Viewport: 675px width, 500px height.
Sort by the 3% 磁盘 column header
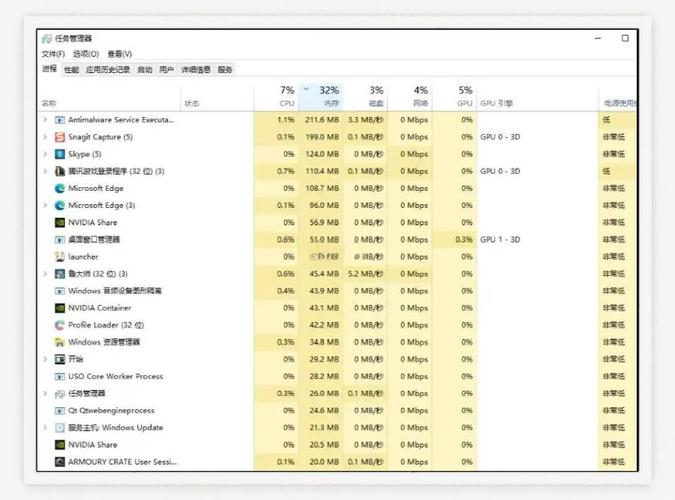coord(365,96)
